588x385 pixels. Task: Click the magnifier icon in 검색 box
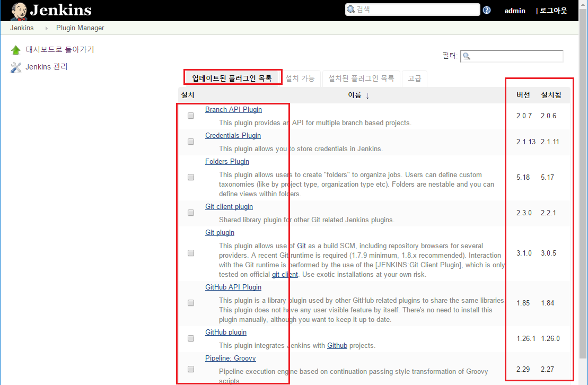351,10
